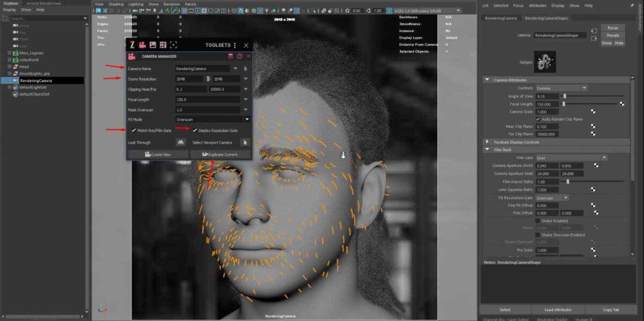Viewport: 644px width, 321px height.
Task: Open the Film Gate dropdown showing User
Action: coord(570,157)
